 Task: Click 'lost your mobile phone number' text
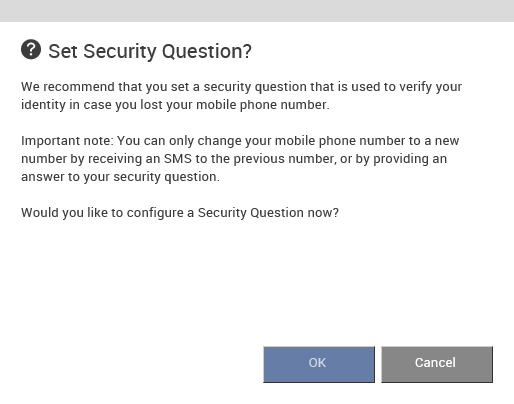[235, 105]
